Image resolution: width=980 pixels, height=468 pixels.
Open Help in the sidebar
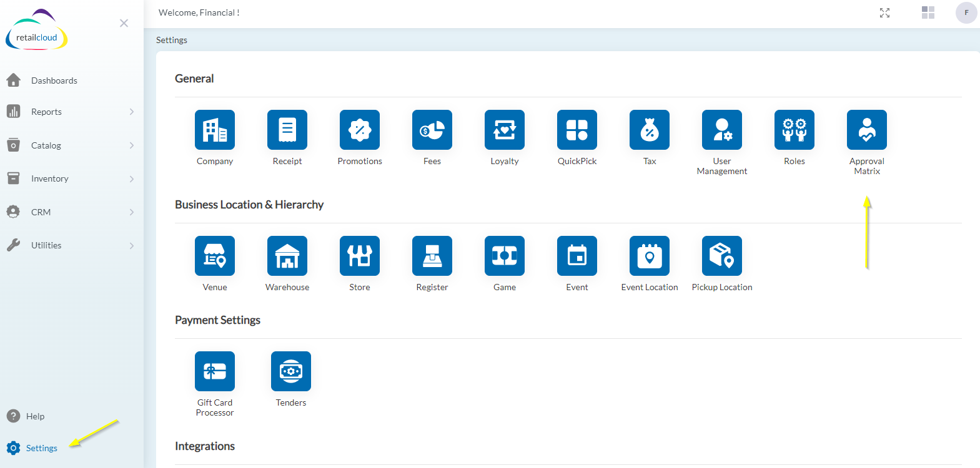[x=35, y=416]
